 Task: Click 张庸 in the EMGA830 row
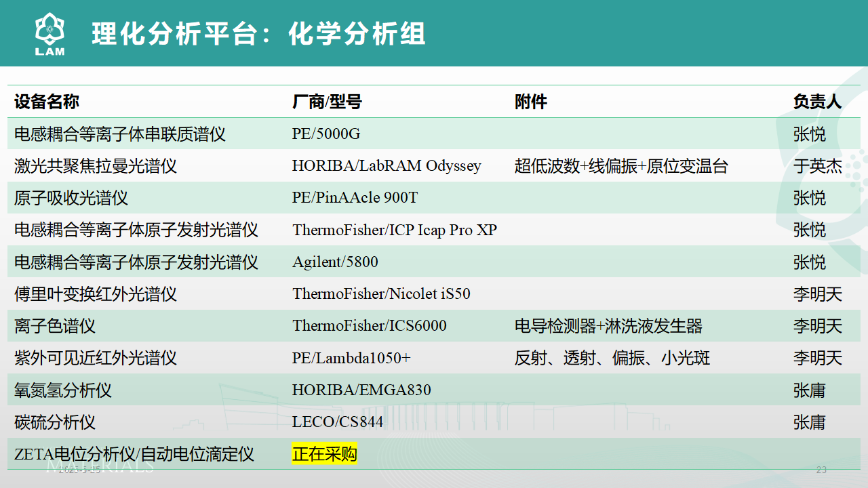click(810, 390)
